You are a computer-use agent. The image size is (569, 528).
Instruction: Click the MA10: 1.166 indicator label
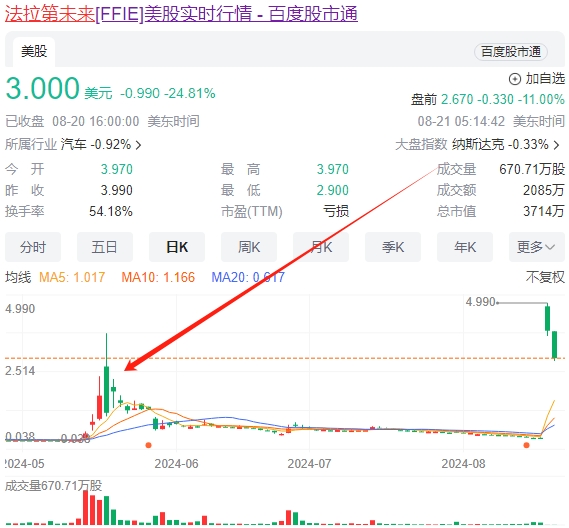(x=158, y=278)
